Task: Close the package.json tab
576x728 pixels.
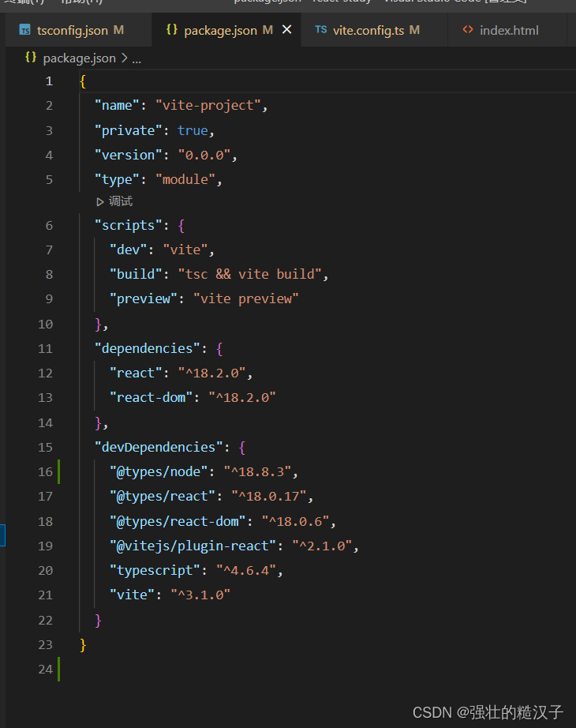Action: 287,30
